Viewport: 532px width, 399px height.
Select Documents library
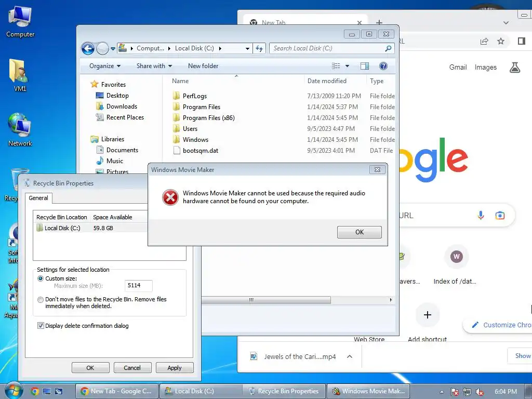122,150
